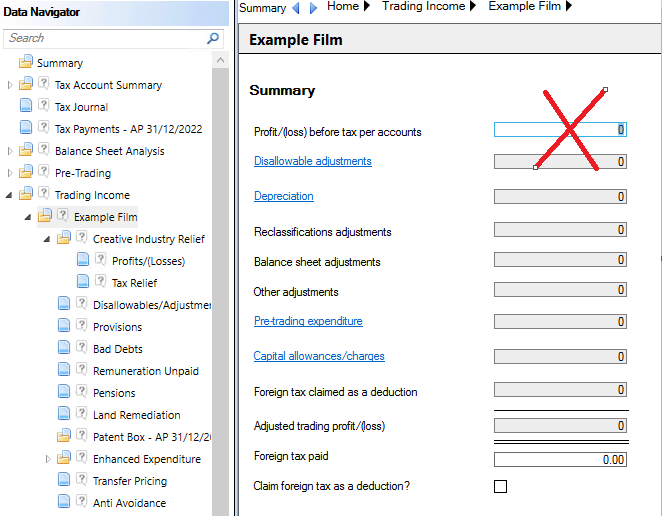
Task: Collapse the Trading Income node
Action: coord(9,196)
